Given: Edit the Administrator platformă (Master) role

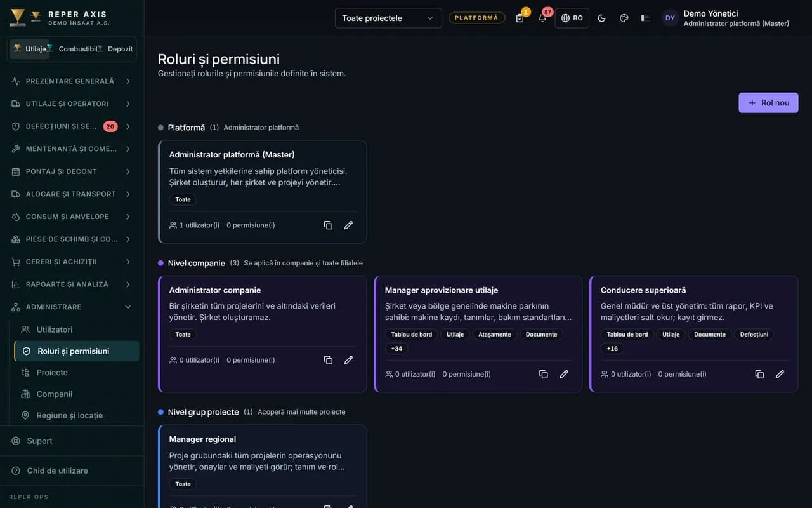Looking at the screenshot, I should (x=348, y=225).
